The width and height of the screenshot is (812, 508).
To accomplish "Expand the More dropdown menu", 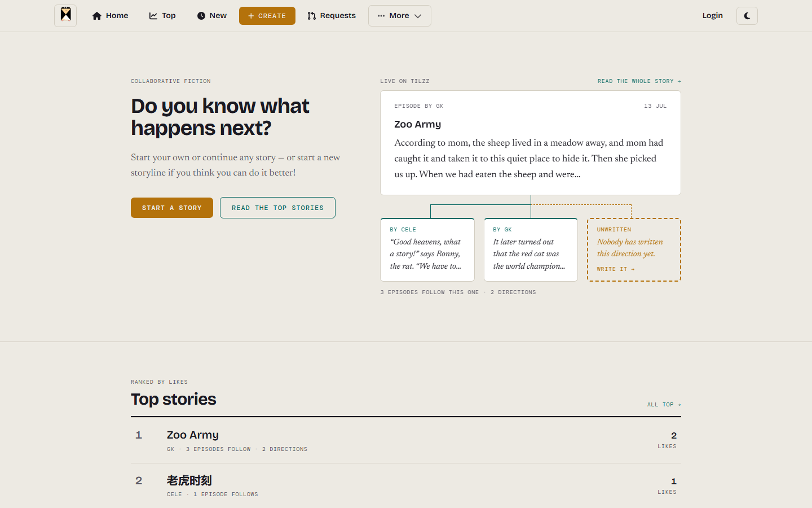I will coord(400,16).
